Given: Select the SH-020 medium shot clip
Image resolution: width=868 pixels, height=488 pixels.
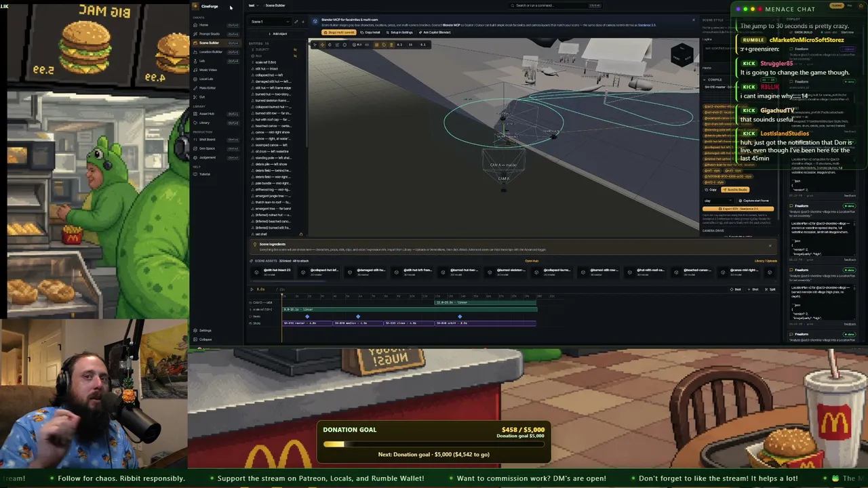Looking at the screenshot, I should (x=359, y=323).
